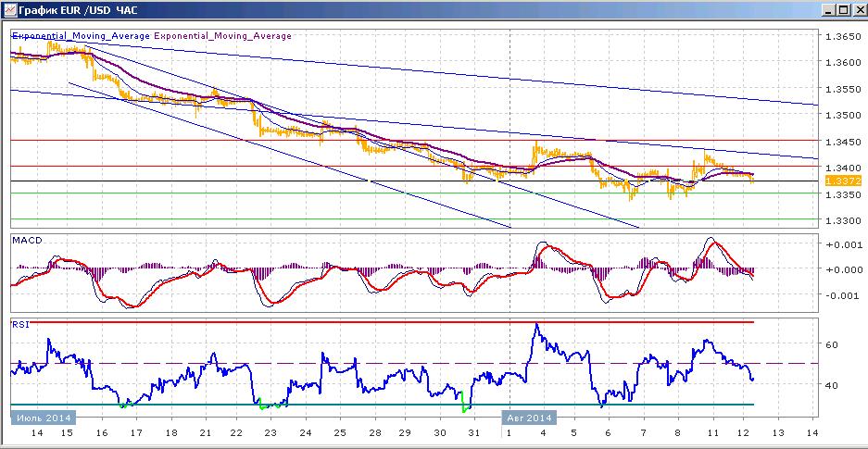Click the RSI panel label

[19, 325]
